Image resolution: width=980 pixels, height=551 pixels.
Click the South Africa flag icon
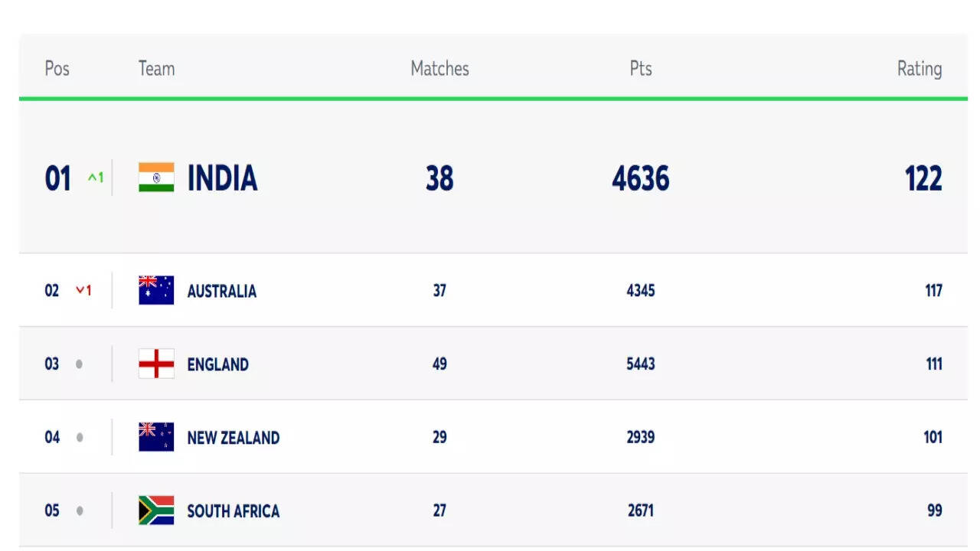coord(156,510)
